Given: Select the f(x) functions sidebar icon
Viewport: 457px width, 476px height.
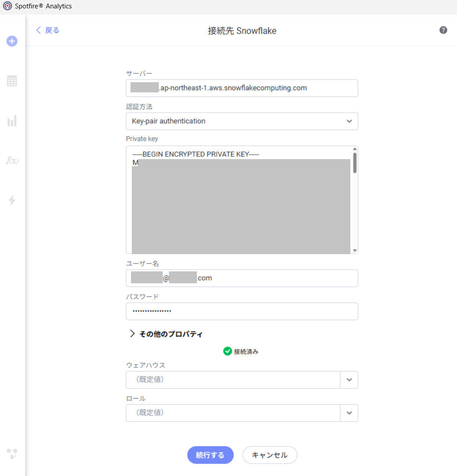Looking at the screenshot, I should point(12,160).
